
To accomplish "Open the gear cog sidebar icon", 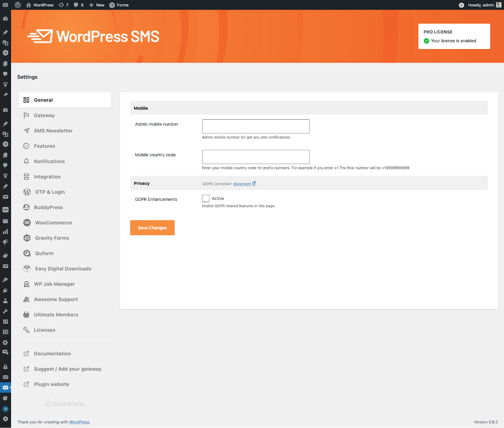I will point(5,342).
